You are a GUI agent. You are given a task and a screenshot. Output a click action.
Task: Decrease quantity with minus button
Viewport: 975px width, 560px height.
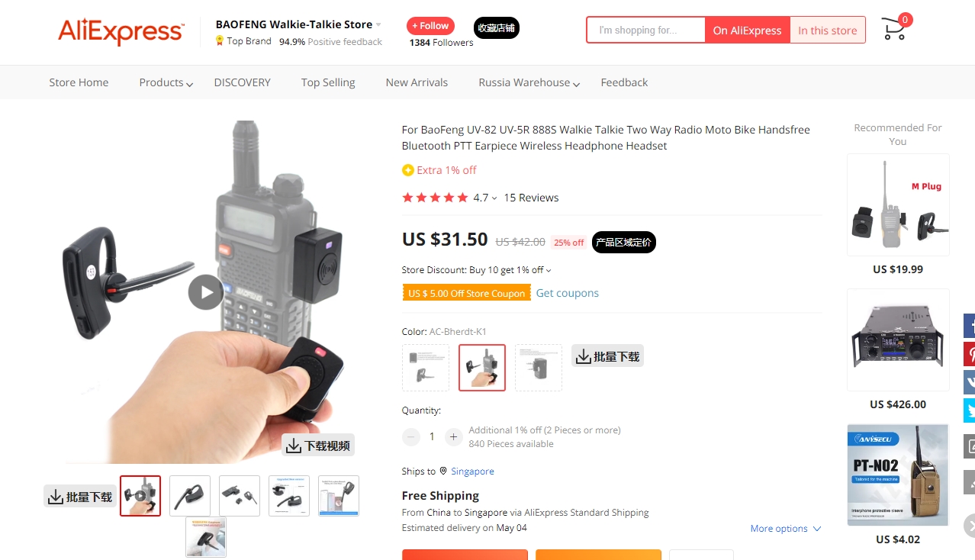pyautogui.click(x=411, y=436)
